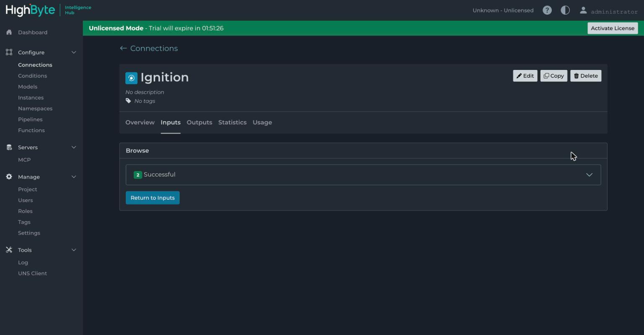Click the Configure section icon
Viewport: 644px width, 335px height.
(x=9, y=52)
